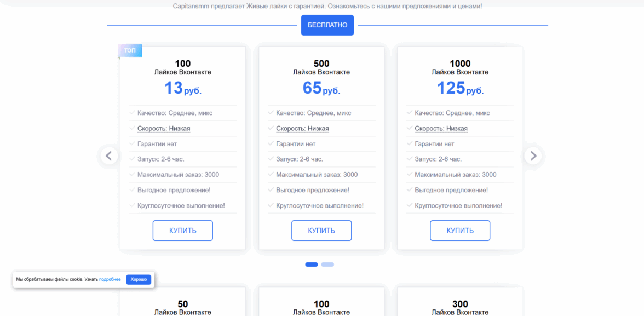Click checkmark beside Гарантии нет in 500 likes card

(x=271, y=143)
